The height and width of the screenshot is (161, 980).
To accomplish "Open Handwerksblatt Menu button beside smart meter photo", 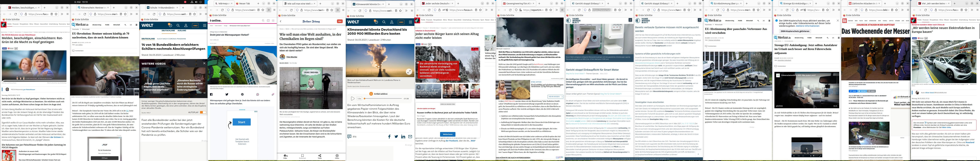I will pyautogui.click(x=630, y=20).
